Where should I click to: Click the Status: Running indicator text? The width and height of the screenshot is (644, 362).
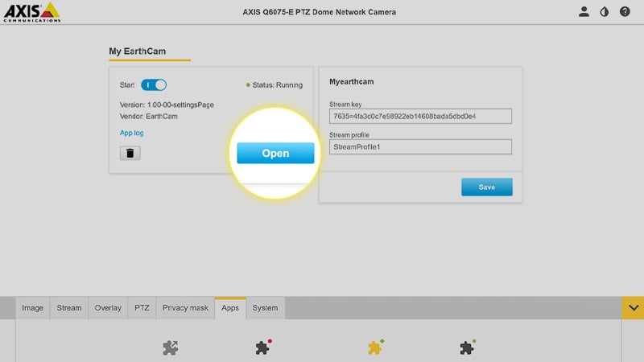tap(275, 85)
